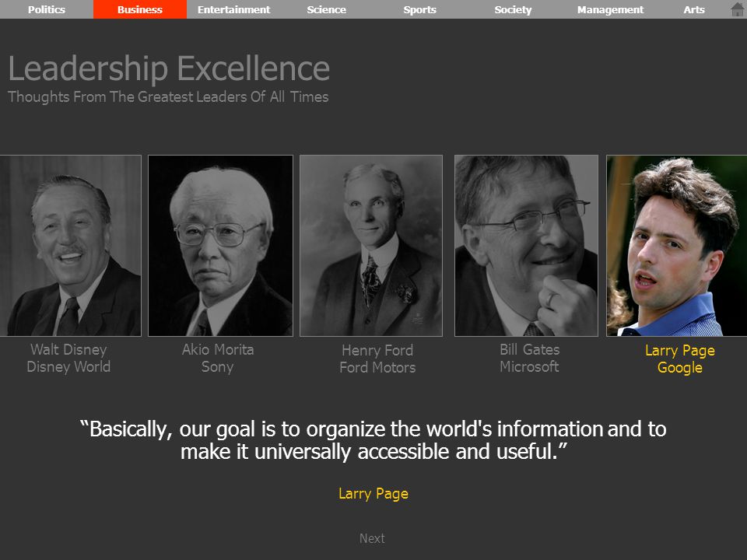Screen dimensions: 747x560
Task: Select the Larry Page color photo
Action: [676, 246]
